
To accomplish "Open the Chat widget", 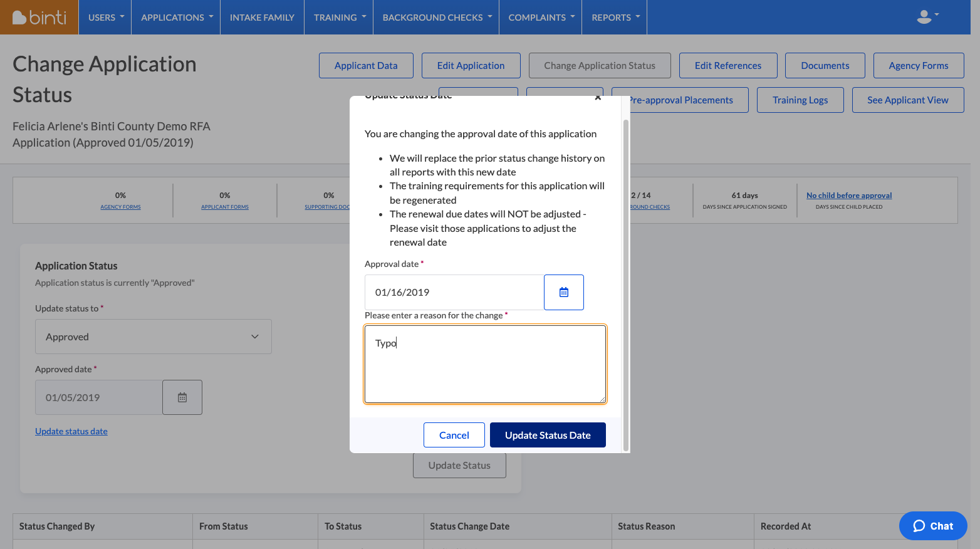I will (x=933, y=526).
